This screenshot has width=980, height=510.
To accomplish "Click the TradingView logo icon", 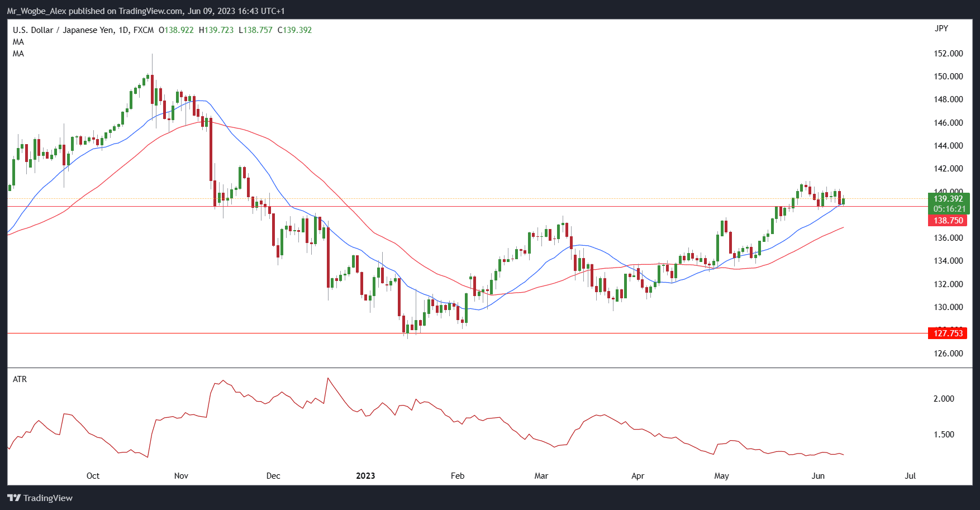I will [x=14, y=498].
